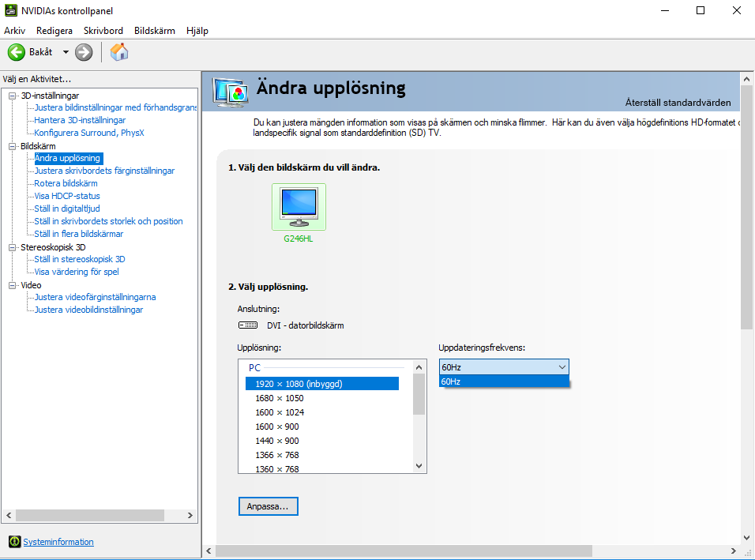Viewport: 755px width, 560px height.
Task: Open Hantera 3D-inställningar page
Action: coord(80,120)
